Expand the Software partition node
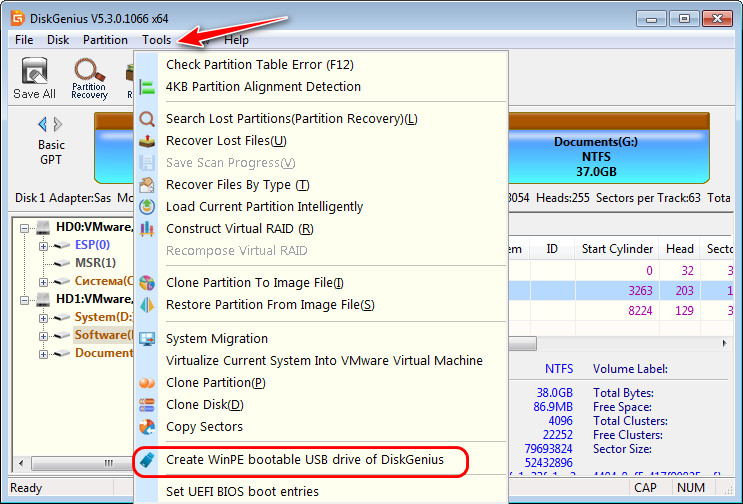The image size is (743, 504). 43,336
